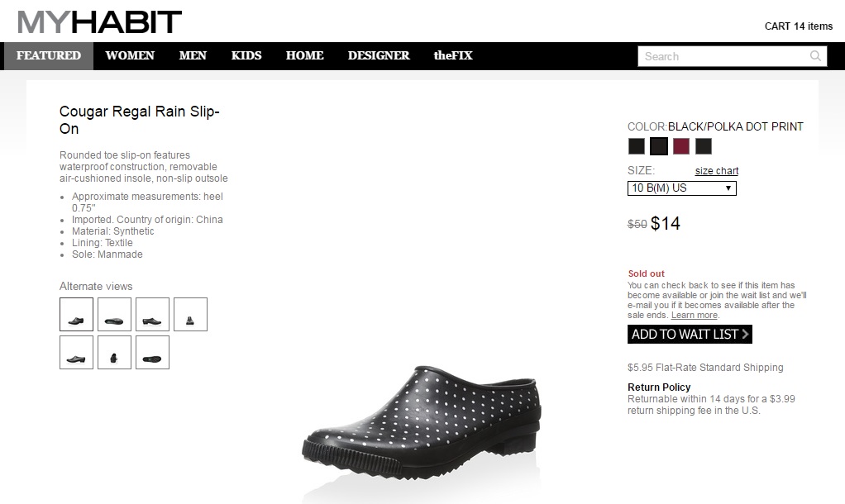The image size is (845, 504).
Task: Open the size selection dropdown
Action: tap(681, 188)
